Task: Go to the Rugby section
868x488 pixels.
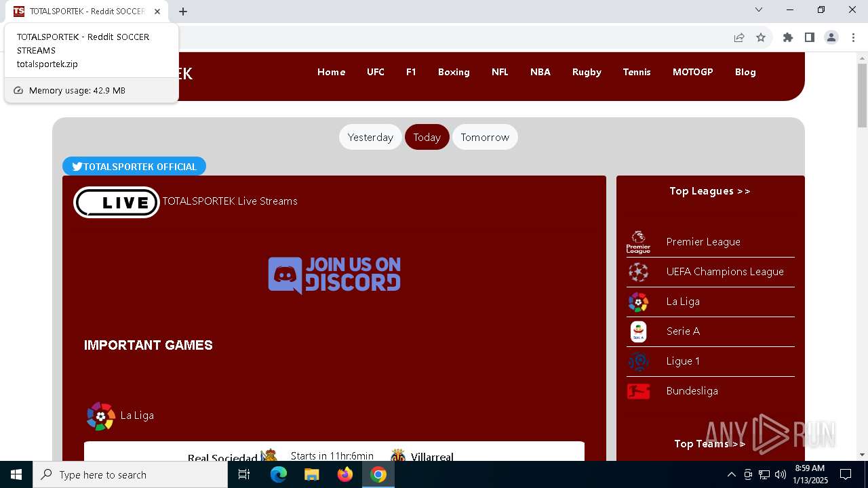Action: pos(587,72)
